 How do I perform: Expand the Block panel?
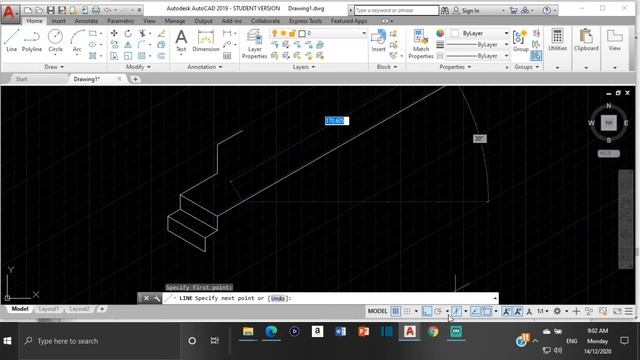pos(387,67)
